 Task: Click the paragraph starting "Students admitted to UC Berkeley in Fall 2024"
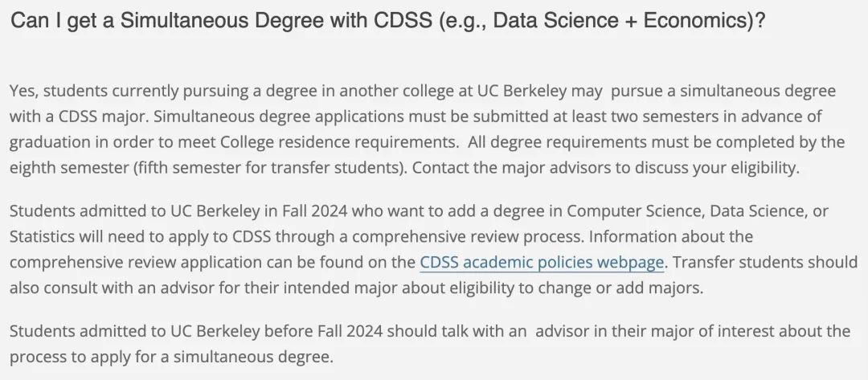(x=433, y=250)
